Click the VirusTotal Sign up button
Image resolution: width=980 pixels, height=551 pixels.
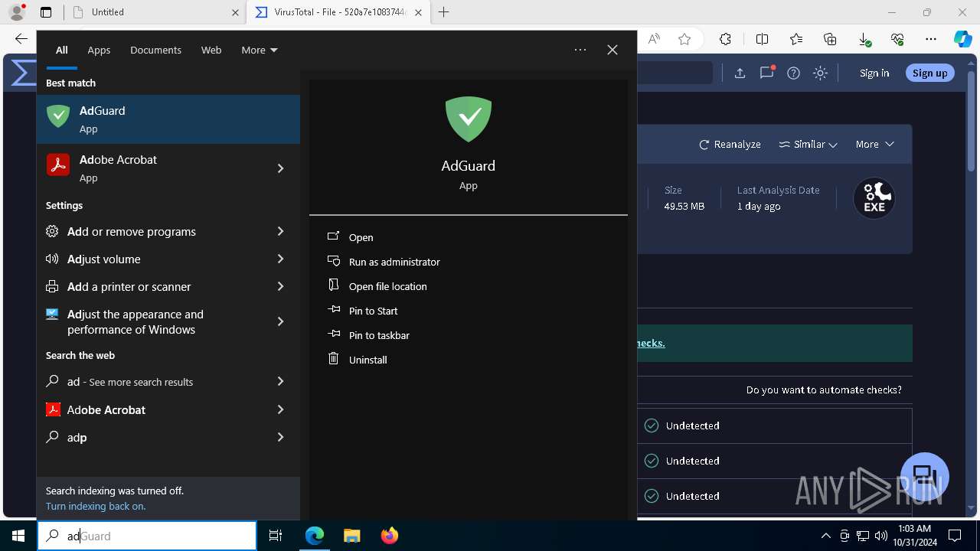[x=929, y=73]
